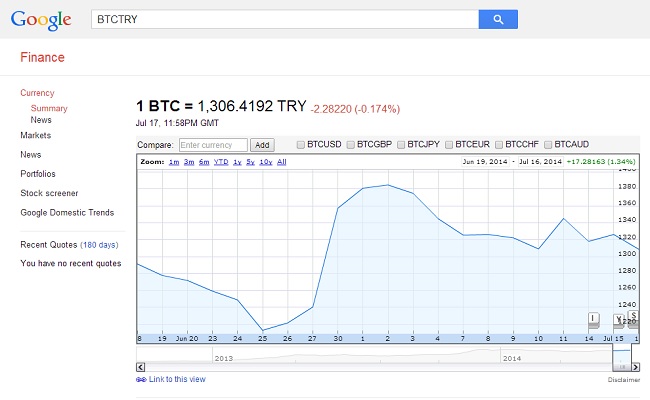Click the 1380 price axis label
The height and width of the screenshot is (400, 650).
[627, 187]
